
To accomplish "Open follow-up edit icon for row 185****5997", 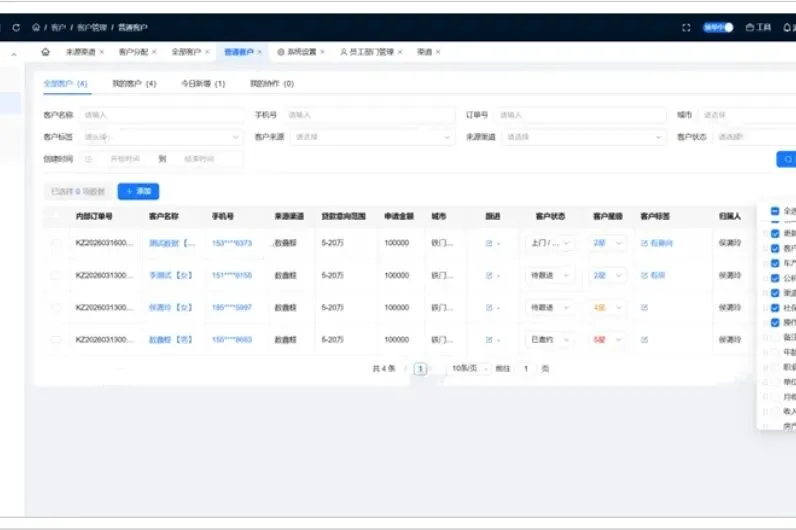I will (x=489, y=307).
